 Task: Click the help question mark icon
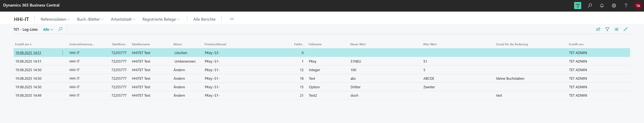(626, 6)
